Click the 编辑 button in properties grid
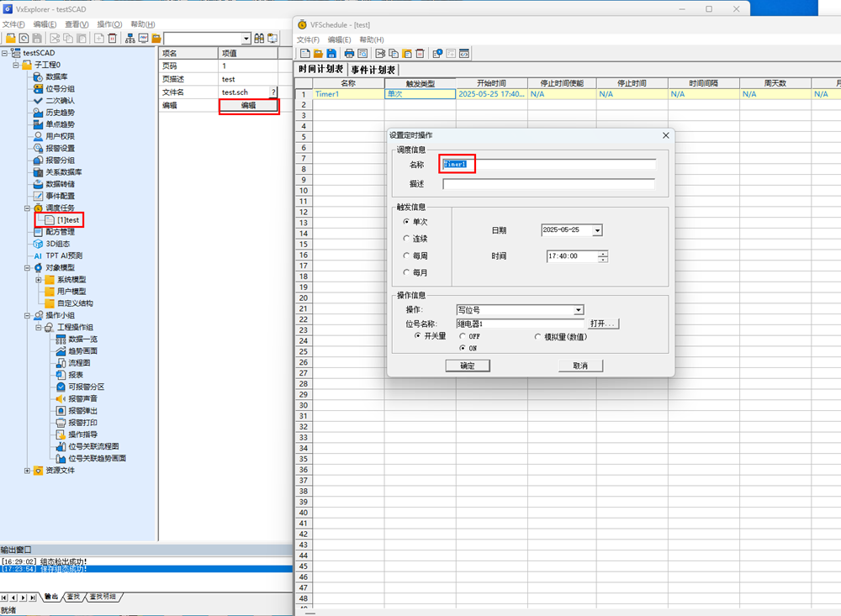The image size is (841, 616). click(x=248, y=106)
